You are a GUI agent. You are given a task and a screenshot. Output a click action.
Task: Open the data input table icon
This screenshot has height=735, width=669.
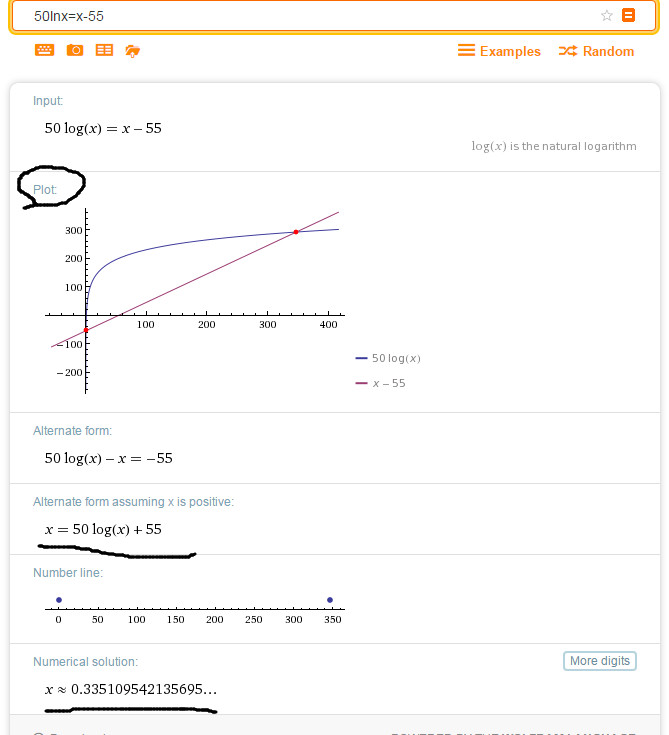point(104,50)
